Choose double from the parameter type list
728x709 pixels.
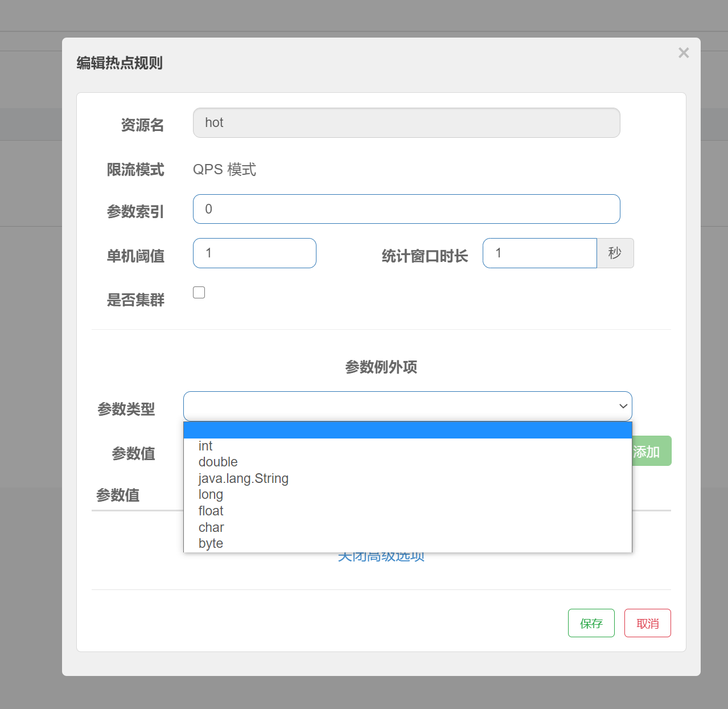[218, 462]
